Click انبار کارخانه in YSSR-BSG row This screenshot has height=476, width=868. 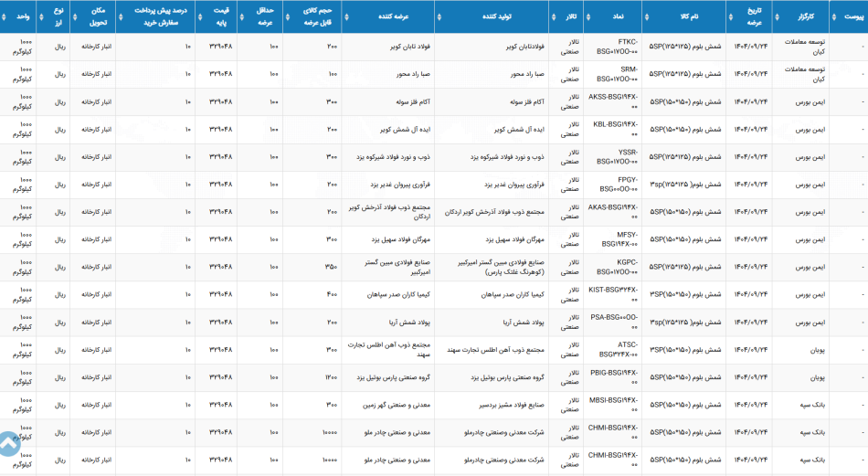tap(96, 157)
